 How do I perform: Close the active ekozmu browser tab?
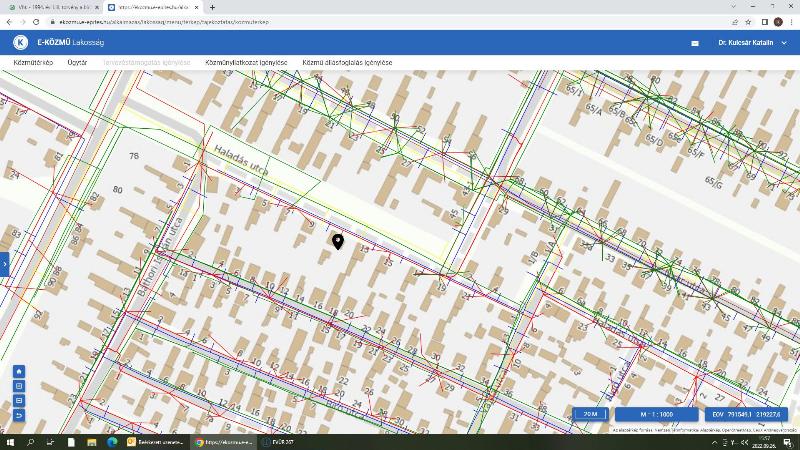click(196, 8)
